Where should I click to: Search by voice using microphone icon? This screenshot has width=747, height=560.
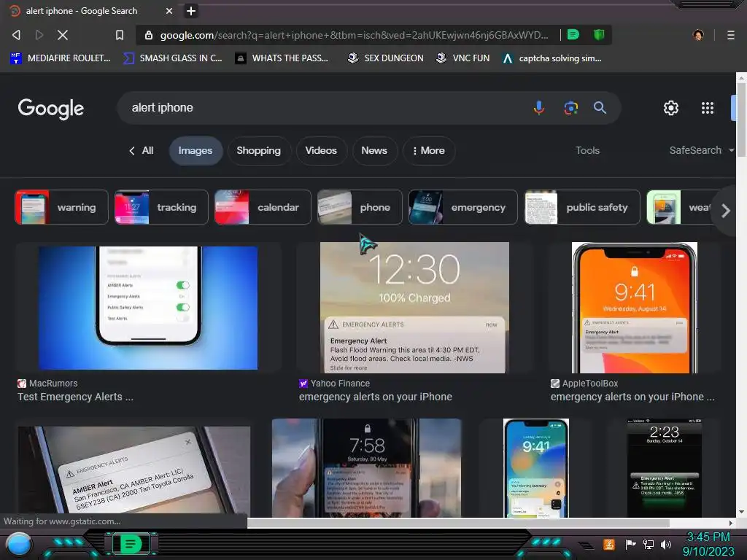[539, 108]
